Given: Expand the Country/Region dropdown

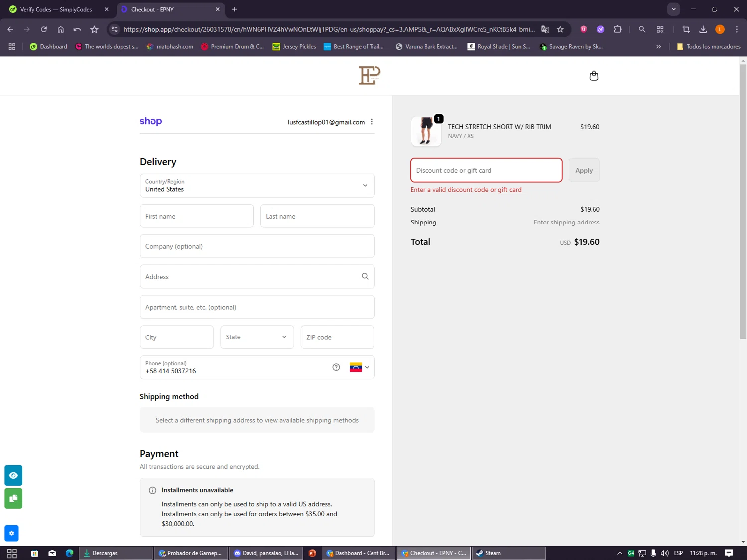Looking at the screenshot, I should tap(257, 185).
